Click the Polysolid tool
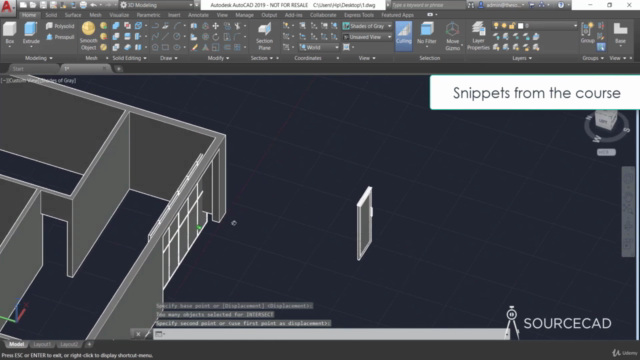The height and width of the screenshot is (360, 640). pos(60,26)
